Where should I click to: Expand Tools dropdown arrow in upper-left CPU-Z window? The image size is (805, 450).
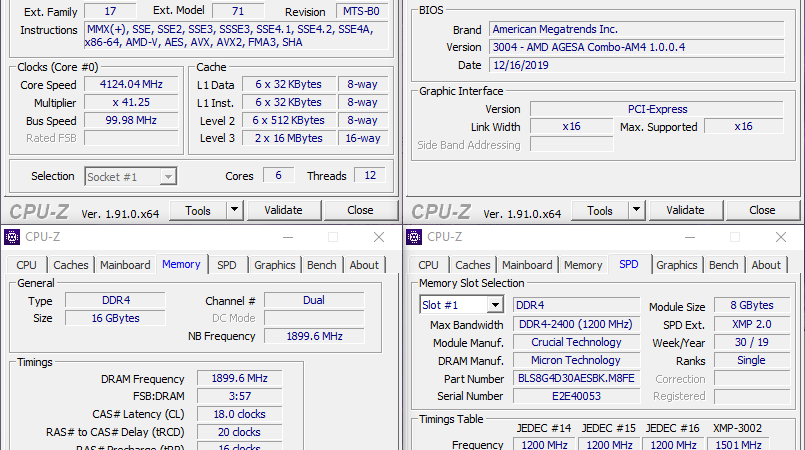pos(234,210)
